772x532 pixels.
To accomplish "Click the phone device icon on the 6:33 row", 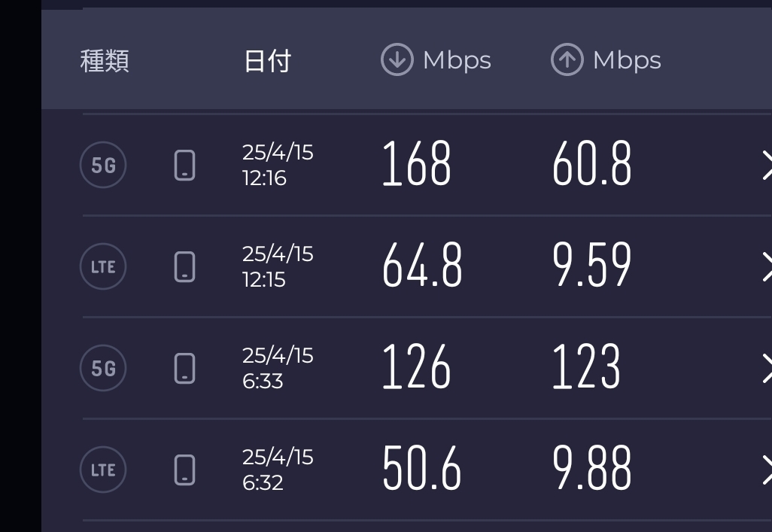I will coord(184,368).
